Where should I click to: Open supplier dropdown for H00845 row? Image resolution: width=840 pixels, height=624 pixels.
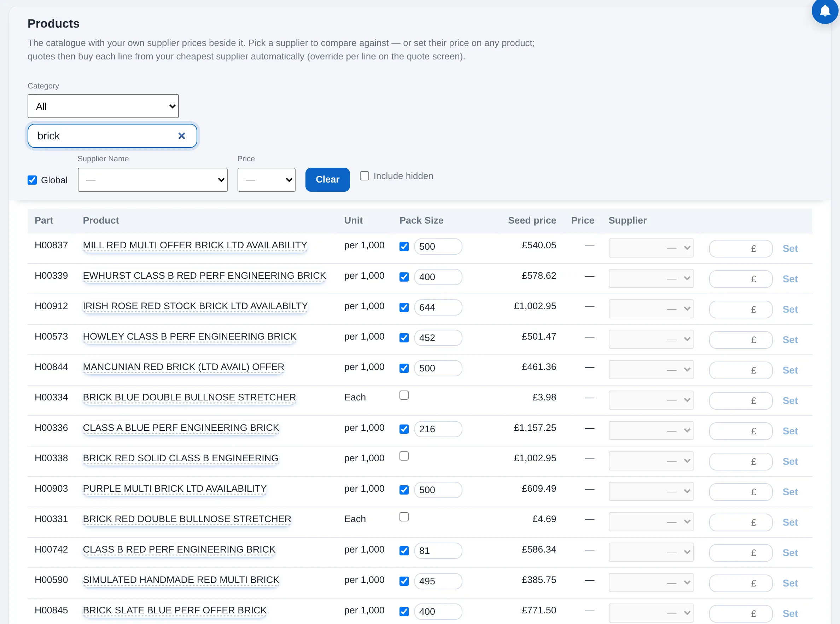click(x=651, y=613)
